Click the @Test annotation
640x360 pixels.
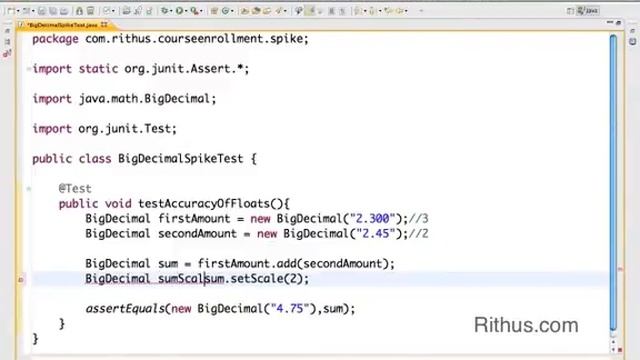pos(75,189)
